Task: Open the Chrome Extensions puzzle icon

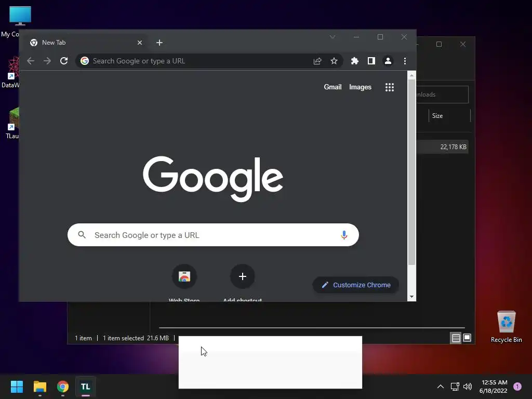Action: [354, 61]
